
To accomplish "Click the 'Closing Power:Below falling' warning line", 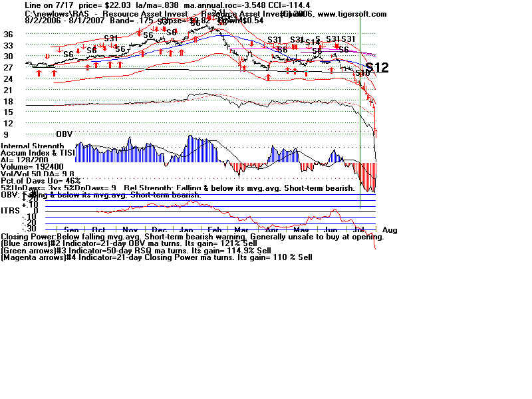I will pos(192,237).
